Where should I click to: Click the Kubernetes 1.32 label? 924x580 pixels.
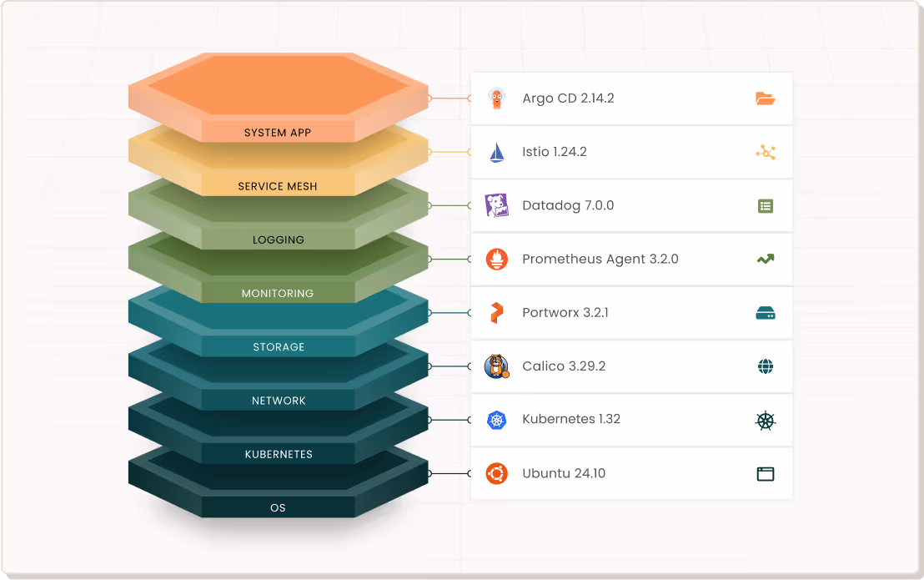[571, 419]
